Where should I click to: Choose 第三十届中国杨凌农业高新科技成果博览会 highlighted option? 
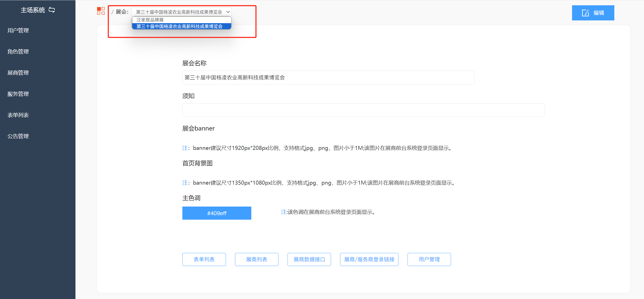click(182, 26)
